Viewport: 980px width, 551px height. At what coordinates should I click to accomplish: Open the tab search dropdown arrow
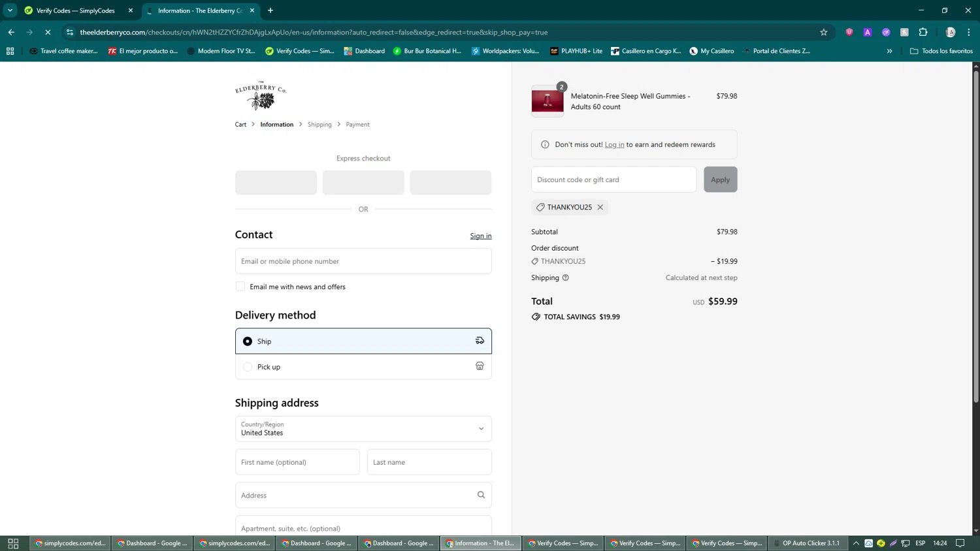10,10
